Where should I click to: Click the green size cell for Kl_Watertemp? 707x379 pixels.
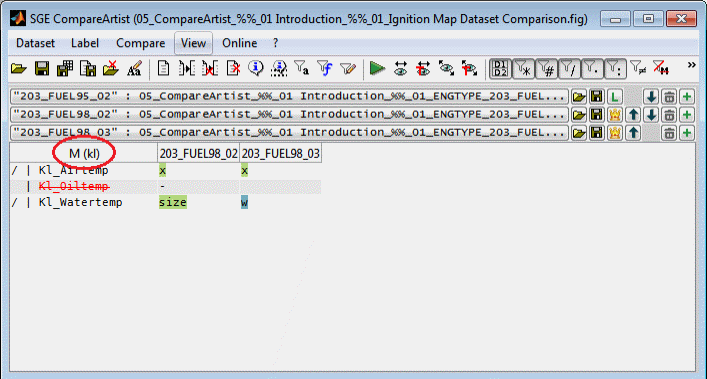[173, 202]
